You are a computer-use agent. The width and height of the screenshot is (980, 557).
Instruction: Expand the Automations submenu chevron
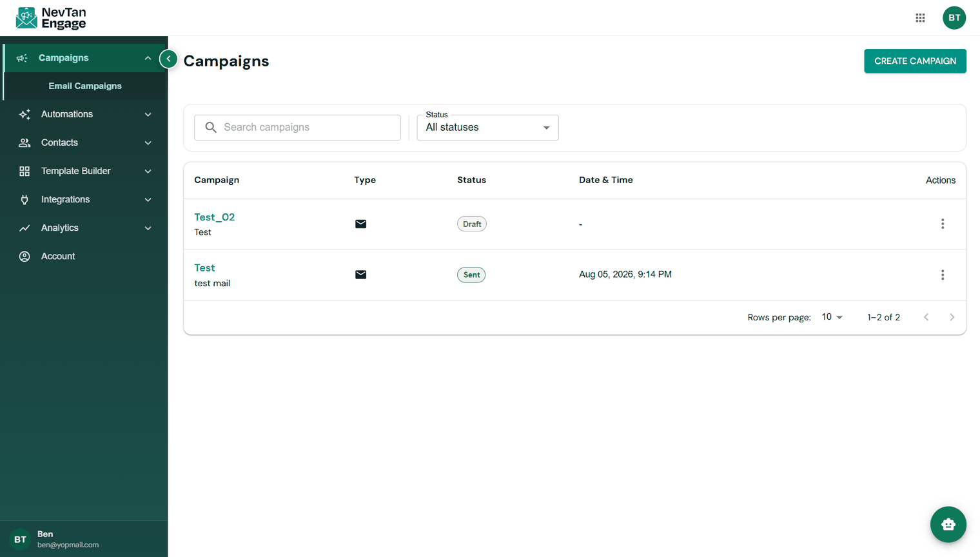[148, 114]
